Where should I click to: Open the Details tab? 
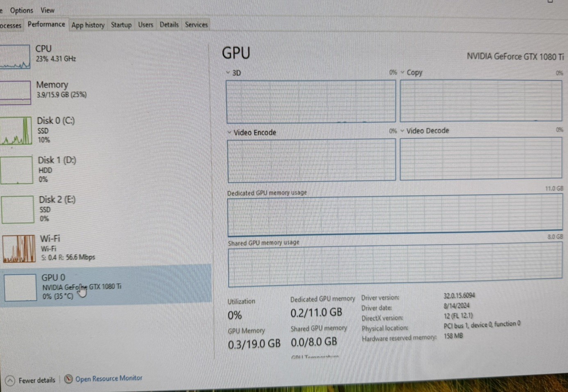169,25
